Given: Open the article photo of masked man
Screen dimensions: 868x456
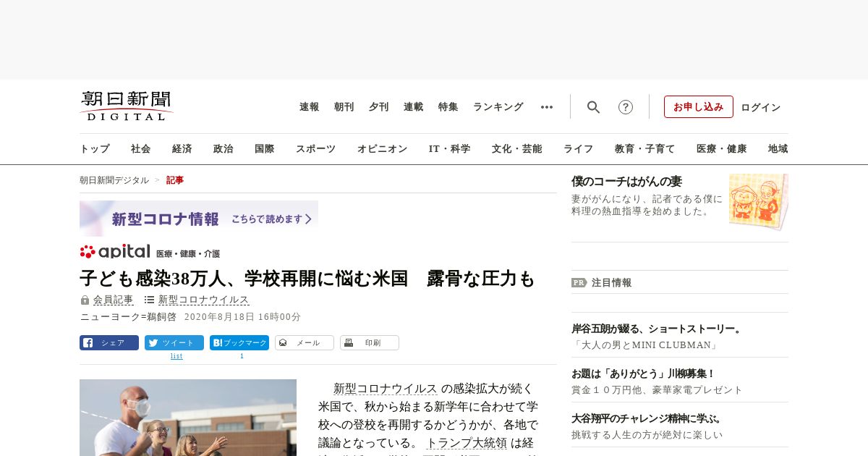Looking at the screenshot, I should [x=188, y=418].
